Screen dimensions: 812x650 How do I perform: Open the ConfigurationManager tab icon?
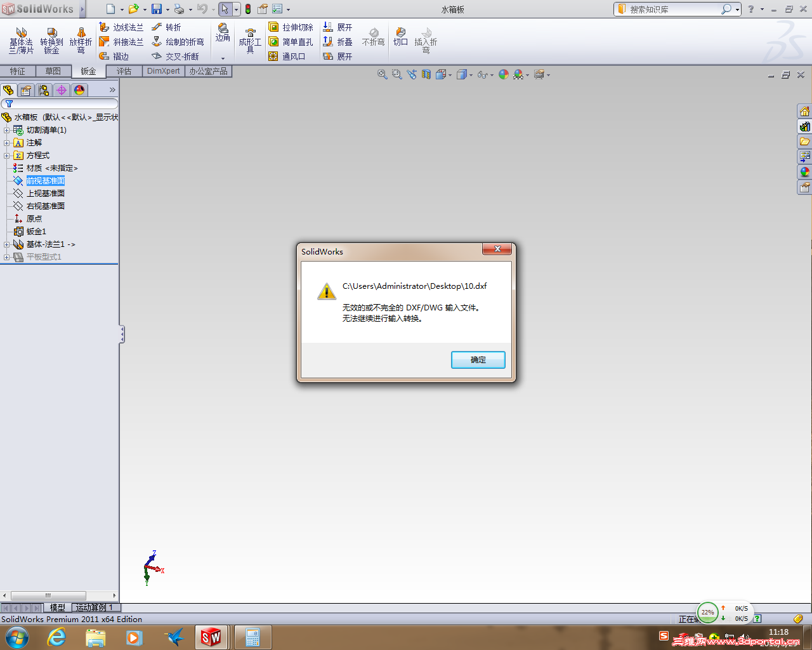[44, 90]
